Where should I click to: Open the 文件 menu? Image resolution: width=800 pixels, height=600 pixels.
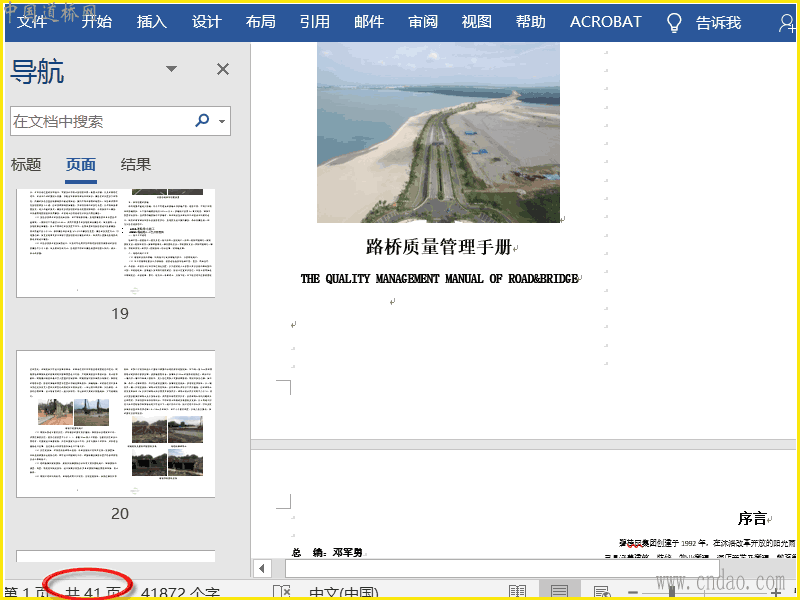(32, 22)
